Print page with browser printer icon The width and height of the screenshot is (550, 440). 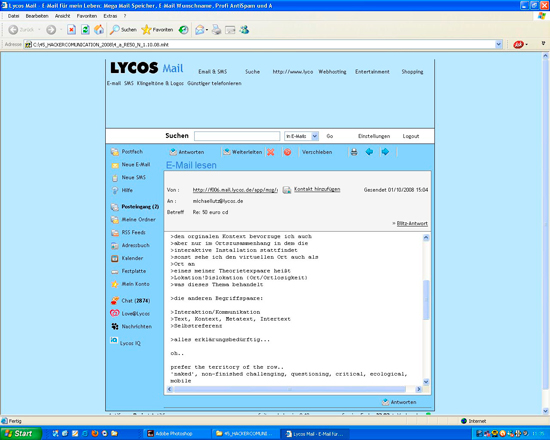click(x=216, y=30)
